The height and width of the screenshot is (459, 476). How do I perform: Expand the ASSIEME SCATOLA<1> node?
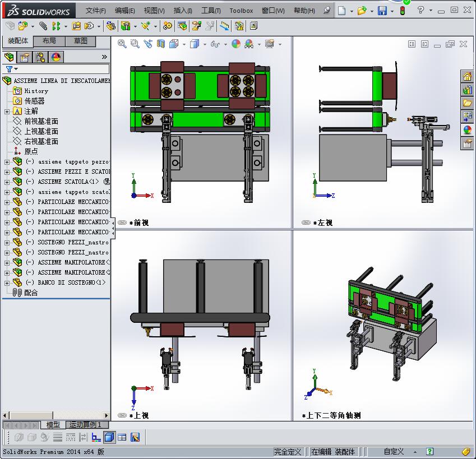(7, 182)
